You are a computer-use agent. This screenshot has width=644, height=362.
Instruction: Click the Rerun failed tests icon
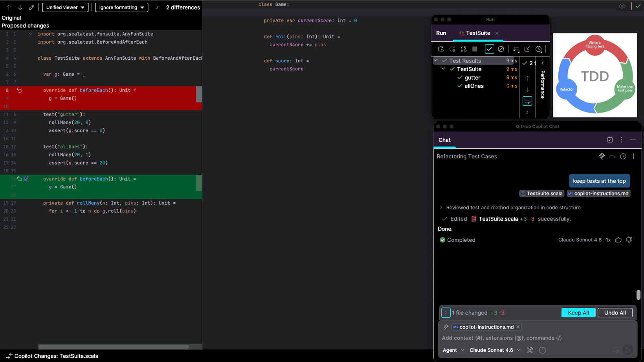[452, 49]
